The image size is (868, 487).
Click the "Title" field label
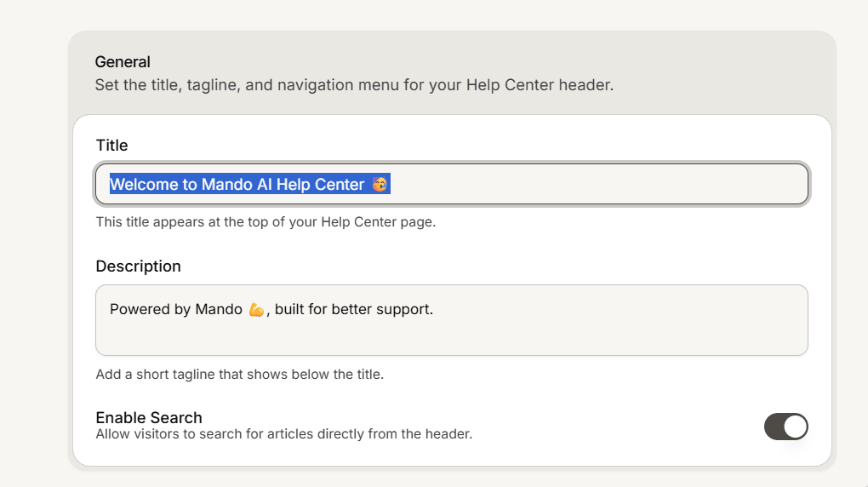111,145
